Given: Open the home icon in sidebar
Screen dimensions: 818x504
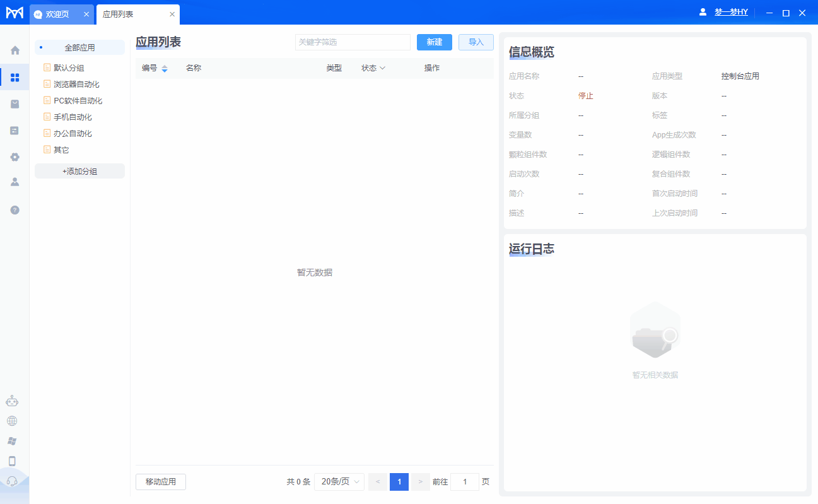Looking at the screenshot, I should (15, 50).
